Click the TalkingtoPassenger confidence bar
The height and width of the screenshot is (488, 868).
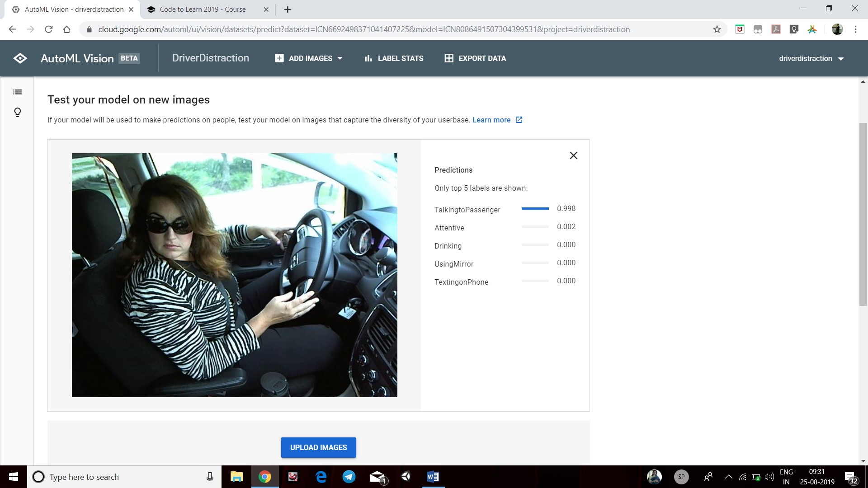pos(535,209)
